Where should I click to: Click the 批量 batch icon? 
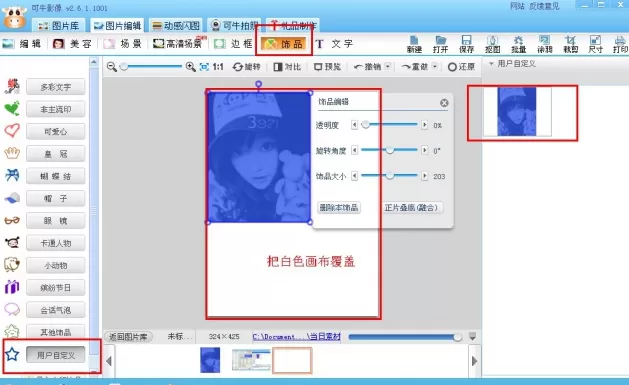[x=518, y=44]
